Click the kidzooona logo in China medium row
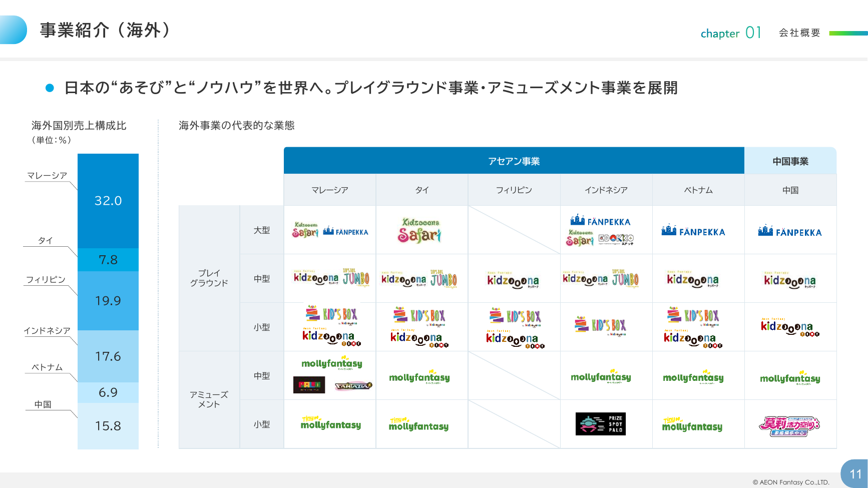 (x=789, y=280)
